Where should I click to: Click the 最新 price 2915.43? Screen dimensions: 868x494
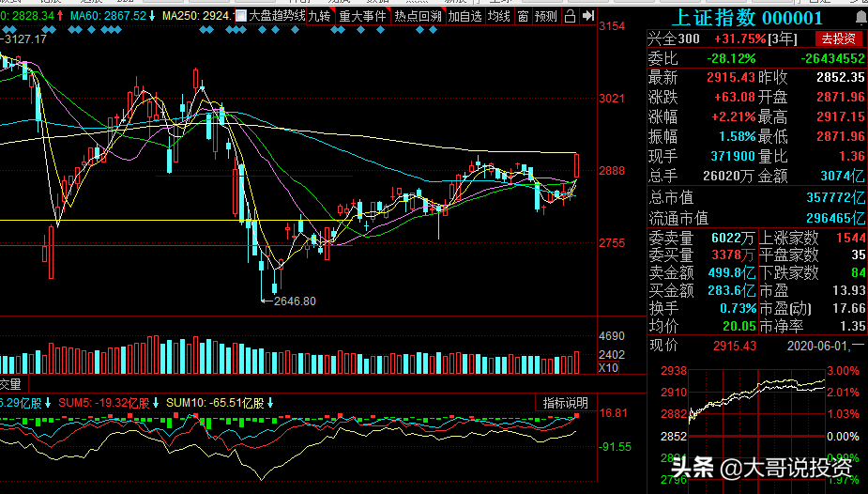[x=731, y=78]
